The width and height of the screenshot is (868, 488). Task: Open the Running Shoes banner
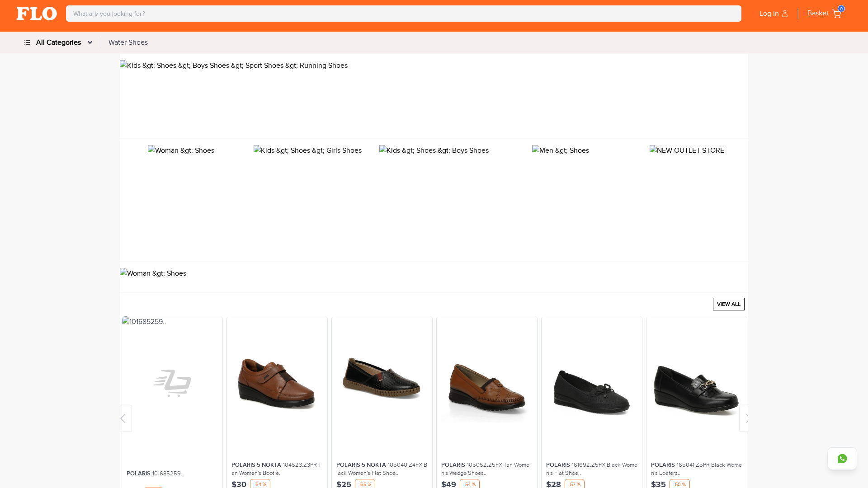434,96
